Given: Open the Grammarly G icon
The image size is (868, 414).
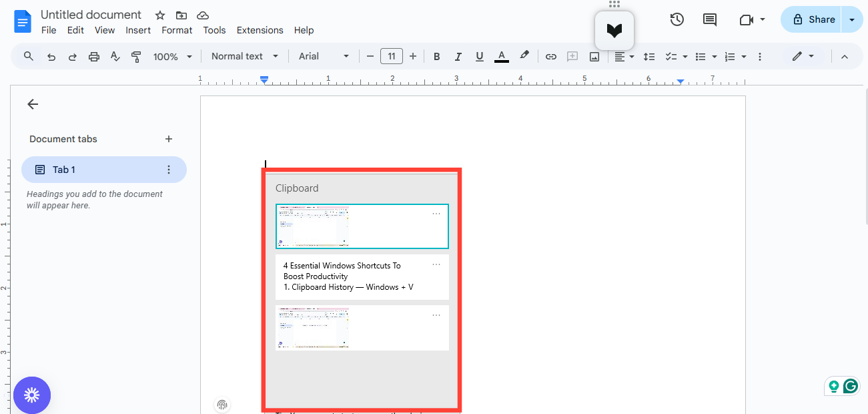Looking at the screenshot, I should 850,386.
